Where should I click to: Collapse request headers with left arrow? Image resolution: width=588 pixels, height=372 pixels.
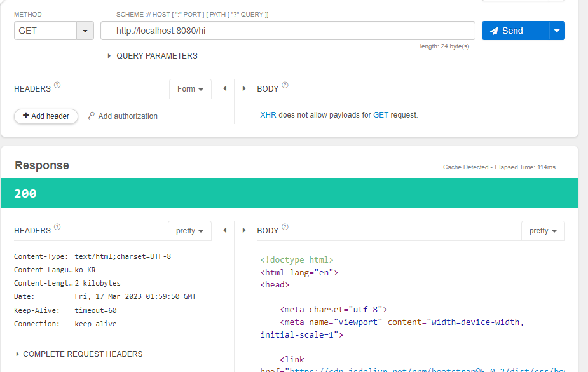click(225, 88)
